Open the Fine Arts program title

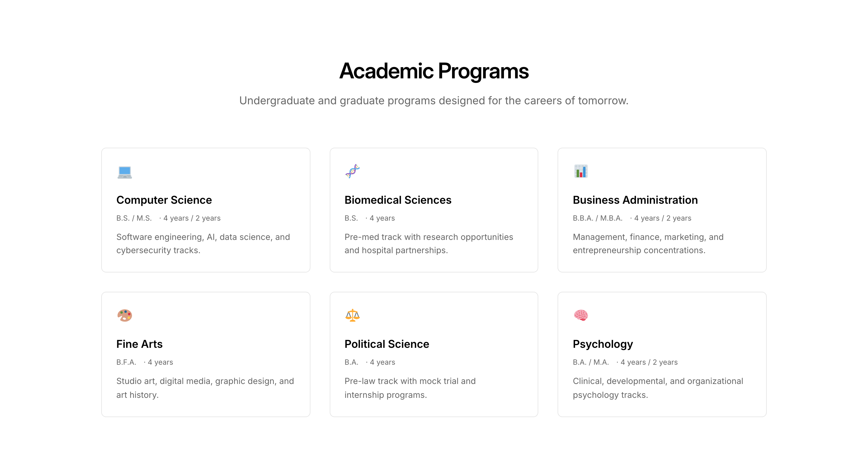[x=140, y=344]
